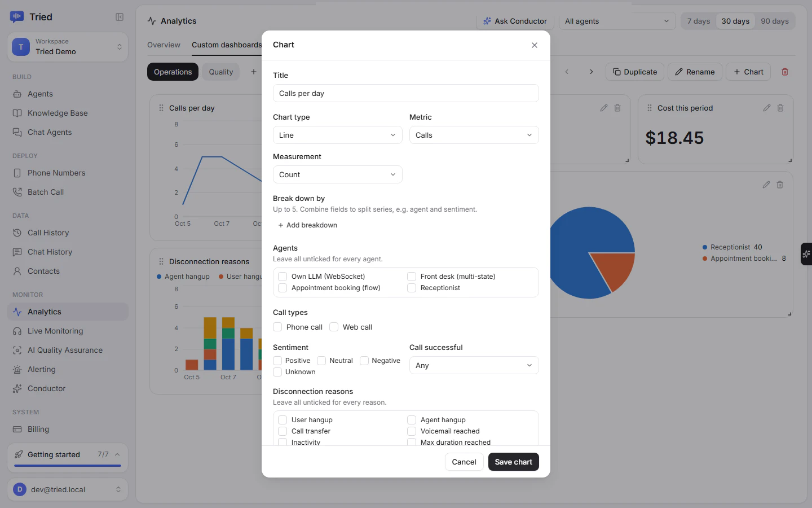Click Duplicate dashboard button
Image resolution: width=812 pixels, height=508 pixels.
point(635,72)
